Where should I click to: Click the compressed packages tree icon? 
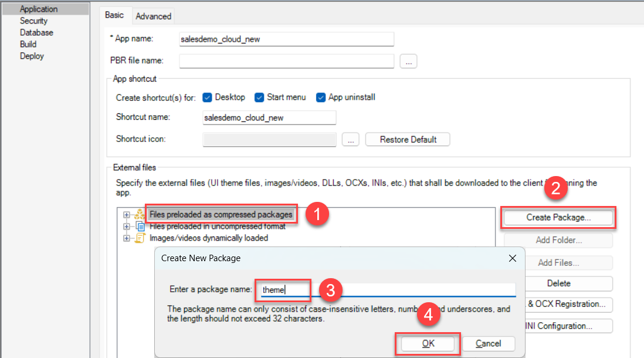click(x=140, y=215)
